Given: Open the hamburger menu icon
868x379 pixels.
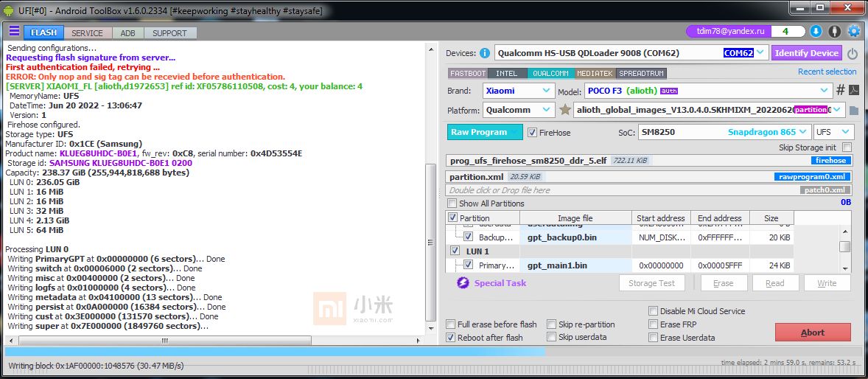Looking at the screenshot, I should coord(14,31).
